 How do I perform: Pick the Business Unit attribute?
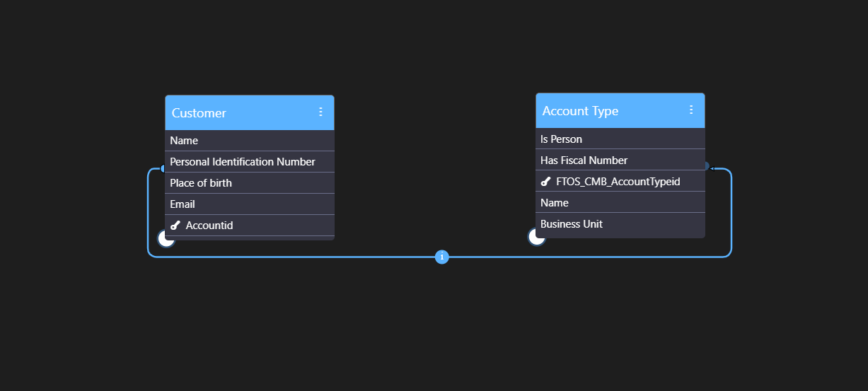click(620, 224)
